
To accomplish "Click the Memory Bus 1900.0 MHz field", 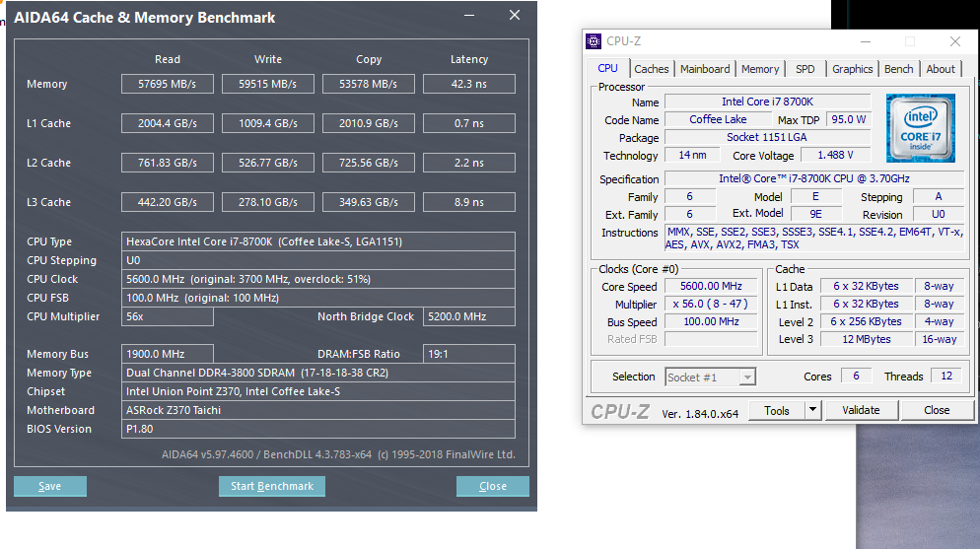I will (168, 354).
